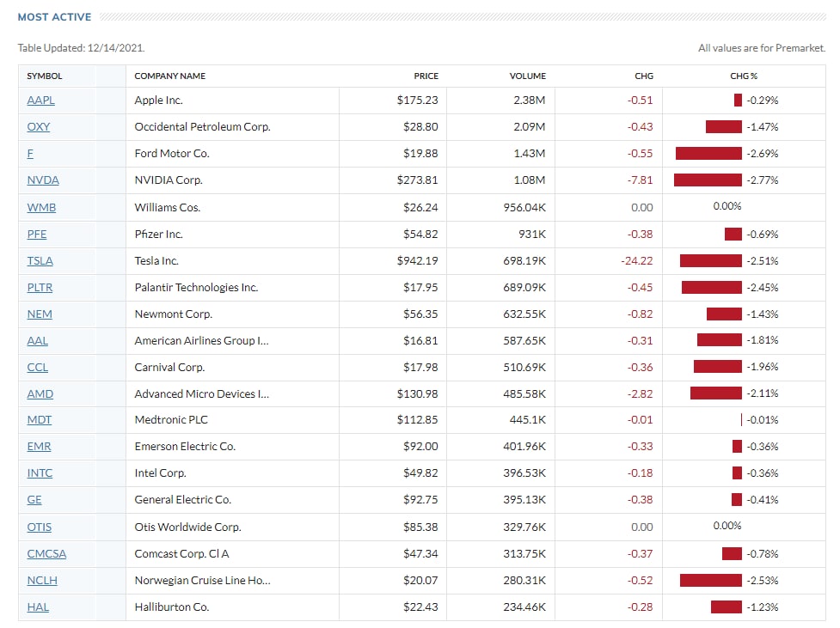Click NVIDIA Corp. price $273.81
The height and width of the screenshot is (628, 840).
[x=417, y=180]
